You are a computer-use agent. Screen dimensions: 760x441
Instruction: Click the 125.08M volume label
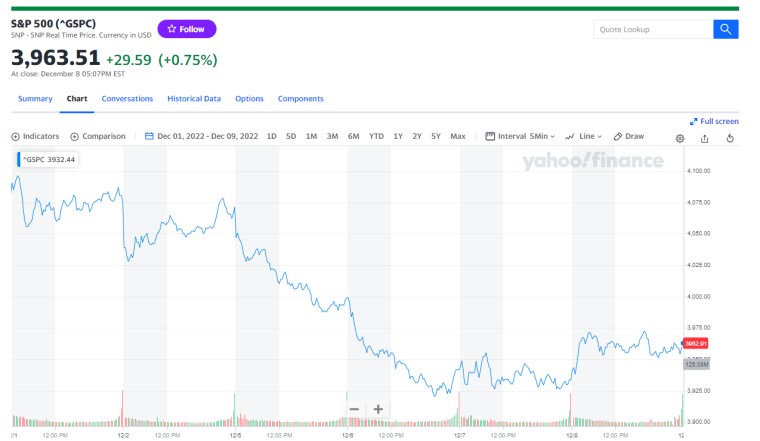(x=697, y=364)
